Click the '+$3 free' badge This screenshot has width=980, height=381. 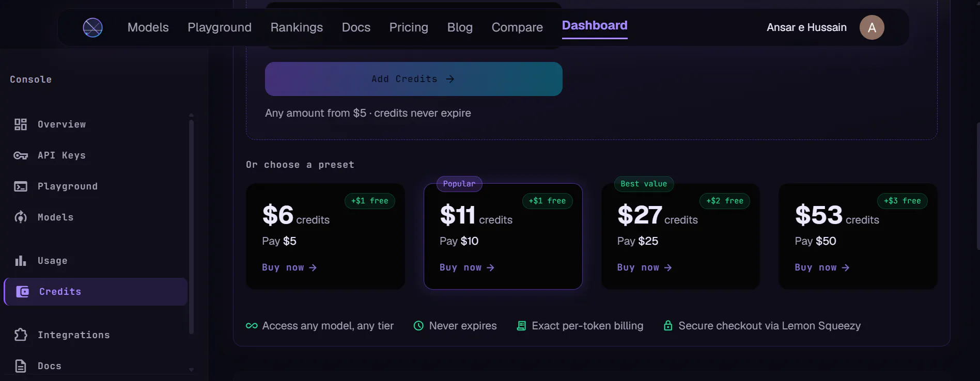tap(903, 201)
